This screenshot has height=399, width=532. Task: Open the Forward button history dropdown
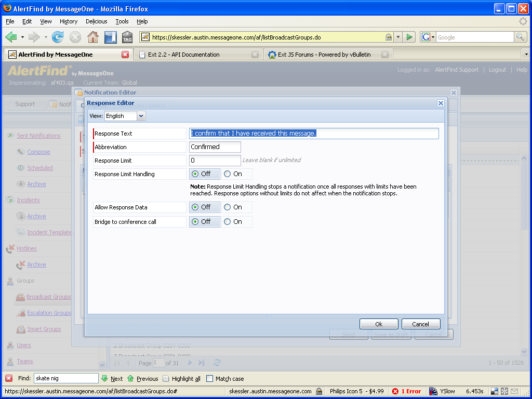(x=46, y=37)
